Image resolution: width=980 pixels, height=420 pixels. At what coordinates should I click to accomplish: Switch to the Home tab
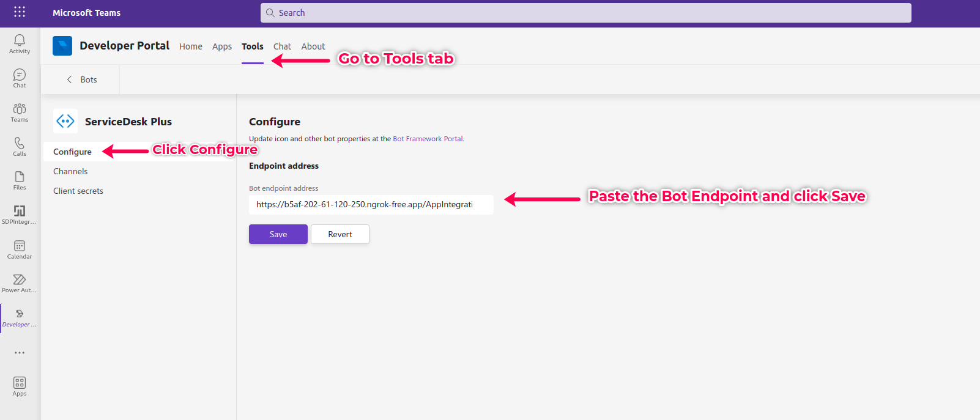tap(191, 46)
